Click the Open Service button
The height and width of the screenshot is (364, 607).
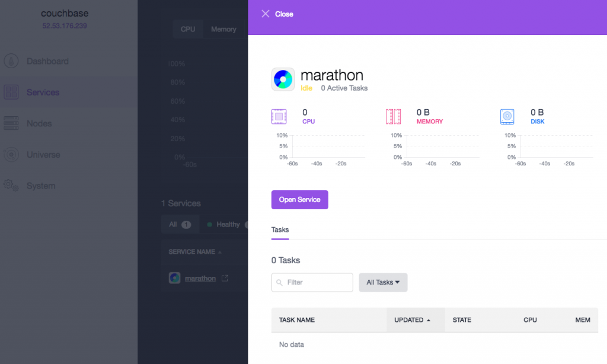tap(299, 200)
